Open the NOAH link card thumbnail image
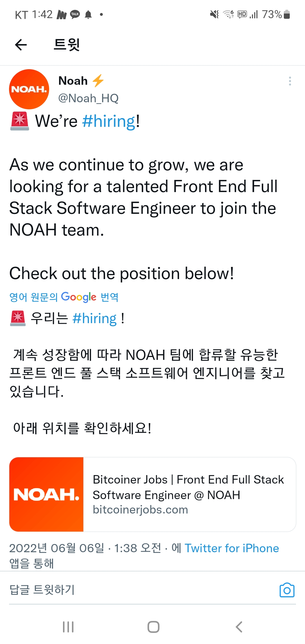The height and width of the screenshot is (644, 305). 46,494
